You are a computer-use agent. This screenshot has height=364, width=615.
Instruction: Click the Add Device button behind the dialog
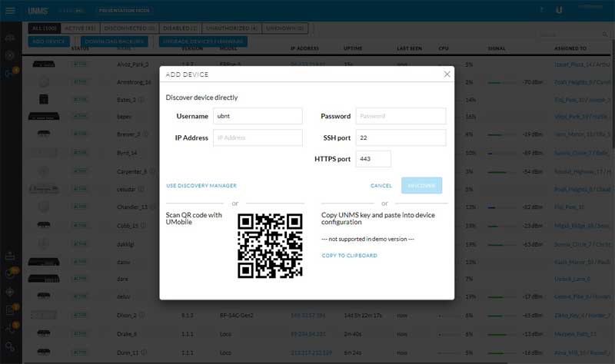[48, 41]
